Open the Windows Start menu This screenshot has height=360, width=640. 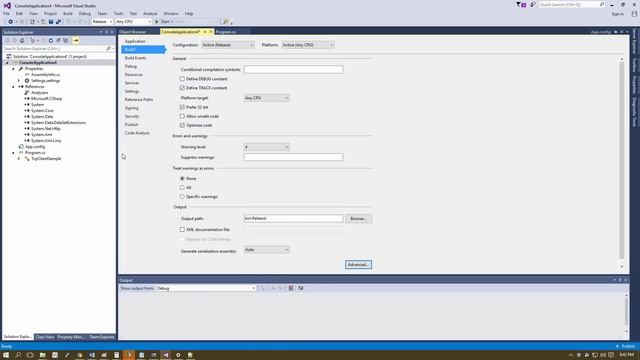coord(6,355)
